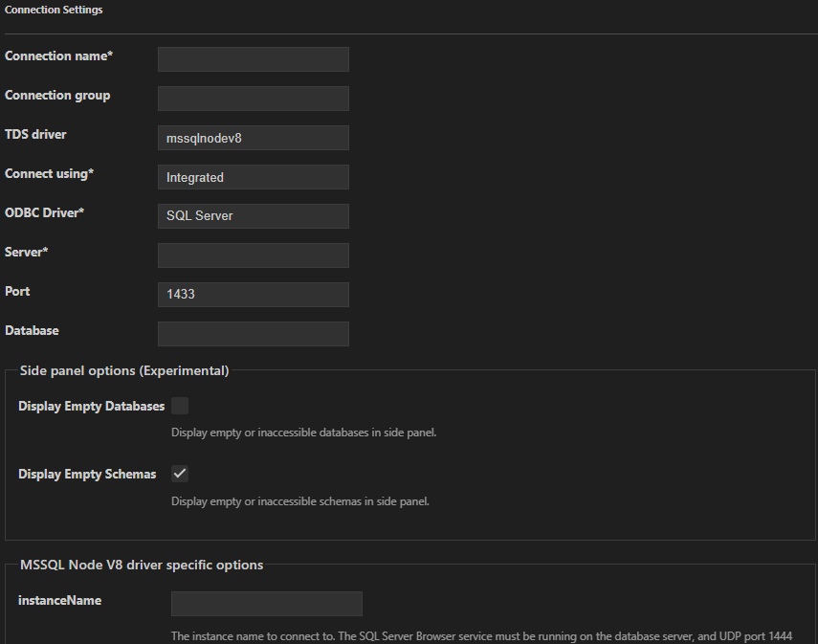The width and height of the screenshot is (818, 644).
Task: Click the MSSQL Node V8 driver specific options legend
Action: pos(142,565)
